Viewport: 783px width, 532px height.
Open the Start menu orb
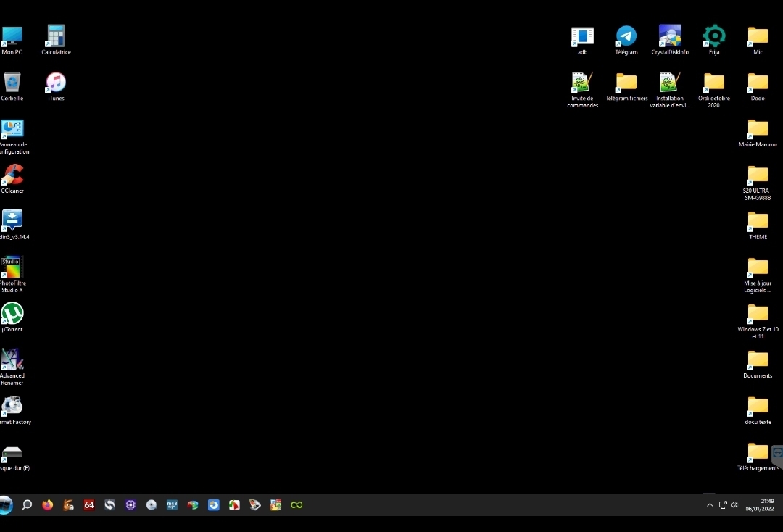(x=5, y=505)
